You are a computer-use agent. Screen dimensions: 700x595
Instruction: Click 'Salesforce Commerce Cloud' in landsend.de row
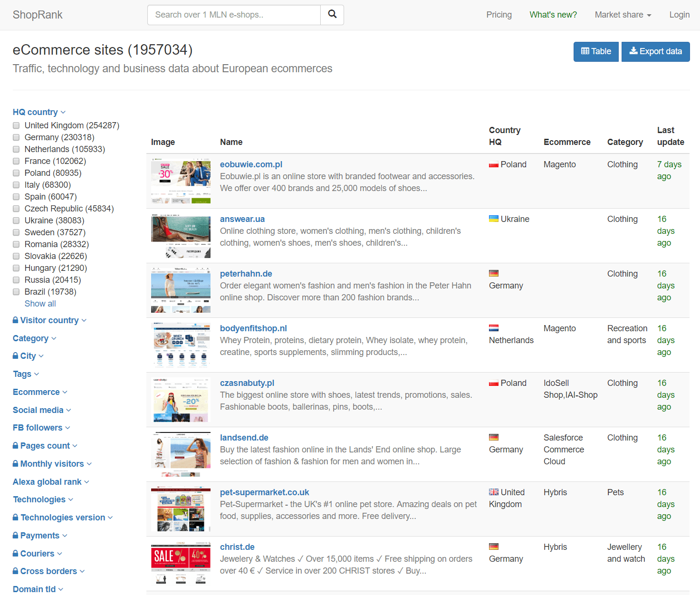click(x=564, y=450)
